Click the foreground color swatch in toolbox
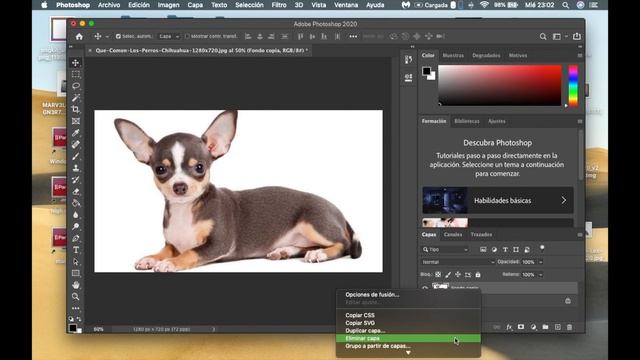The width and height of the screenshot is (640, 360). (x=73, y=327)
